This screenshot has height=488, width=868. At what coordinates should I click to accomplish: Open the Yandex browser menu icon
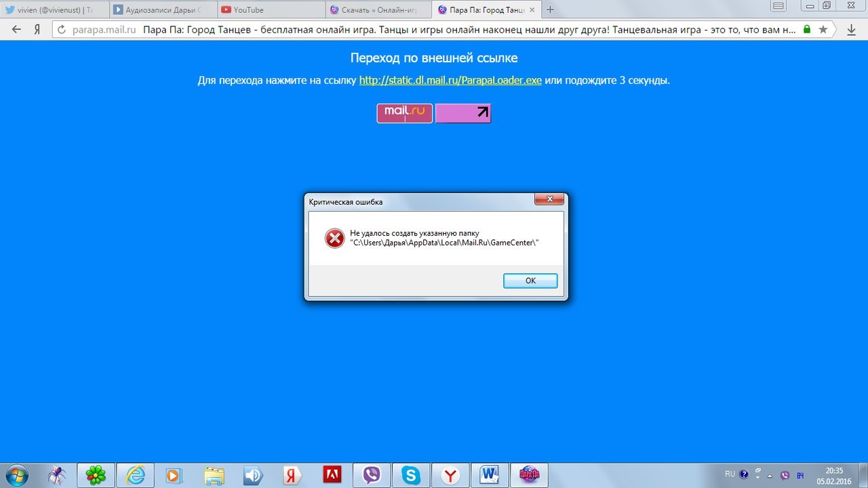779,6
